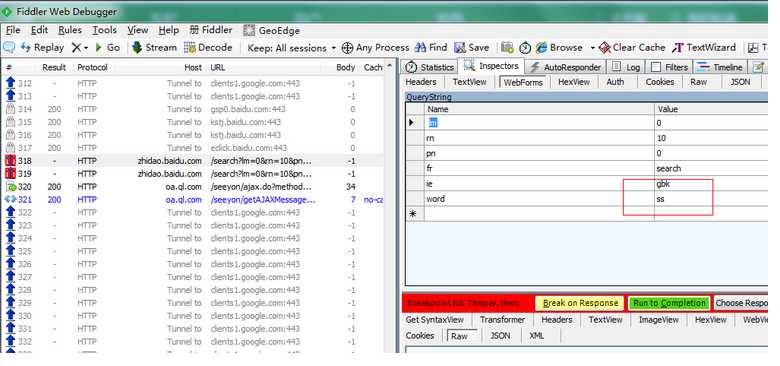Toggle Stream mode
This screenshot has height=366, width=780.
point(154,48)
